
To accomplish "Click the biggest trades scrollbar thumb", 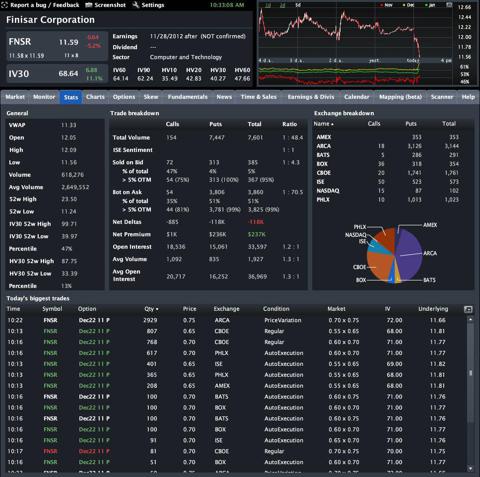I will tap(470, 373).
